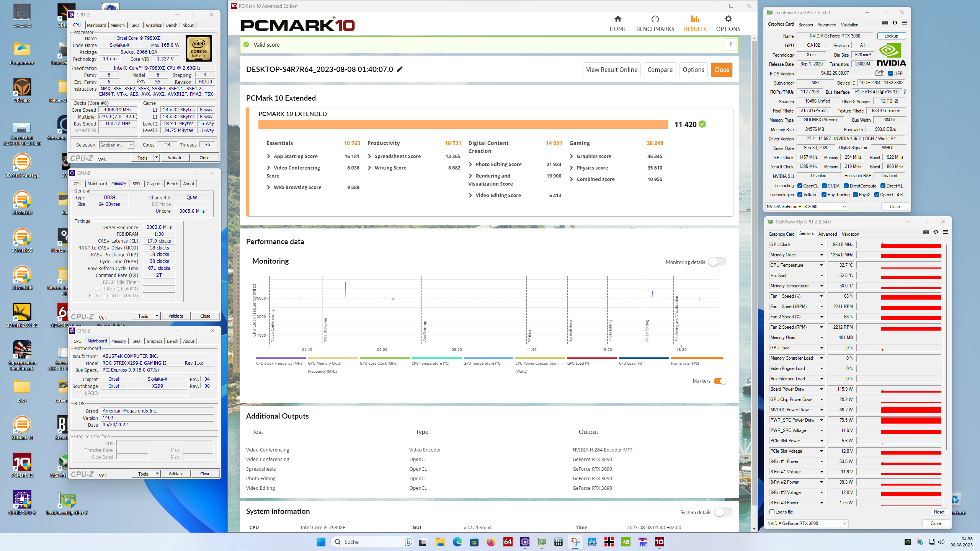Image resolution: width=980 pixels, height=551 pixels.
Task: Open Superposition Benchmark desktop icon
Action: point(22,355)
